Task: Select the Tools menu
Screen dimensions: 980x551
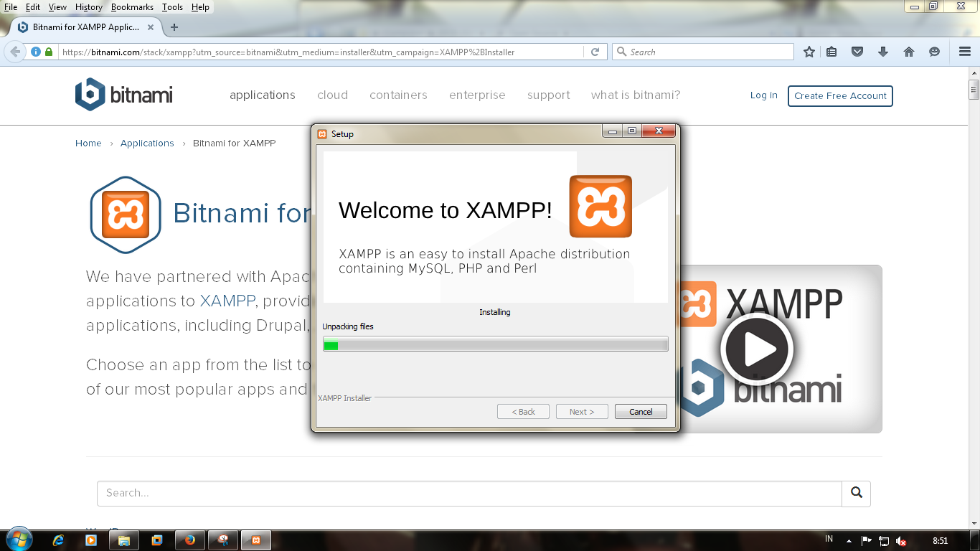Action: pyautogui.click(x=171, y=7)
